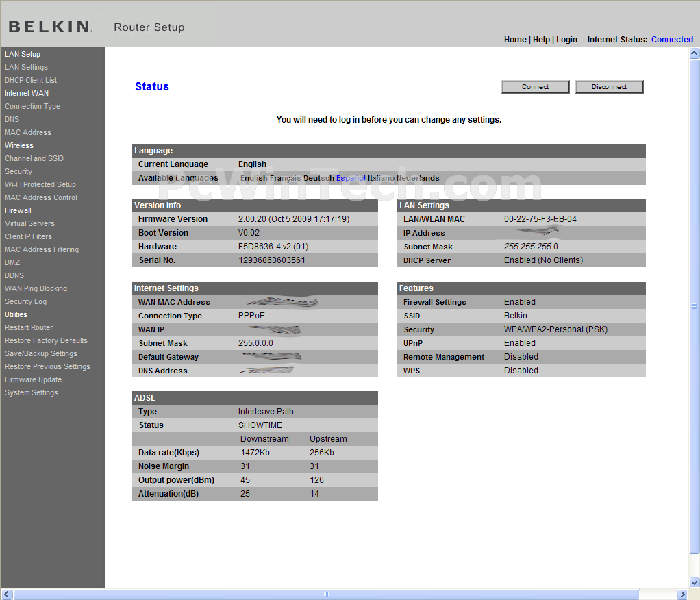Open Wi-Fi Protected Setup page

(x=40, y=184)
